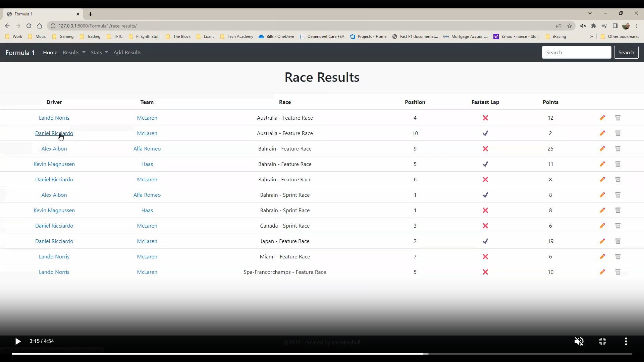The image size is (644, 362).
Task: Delete the Miami Feature Race result
Action: [618, 256]
